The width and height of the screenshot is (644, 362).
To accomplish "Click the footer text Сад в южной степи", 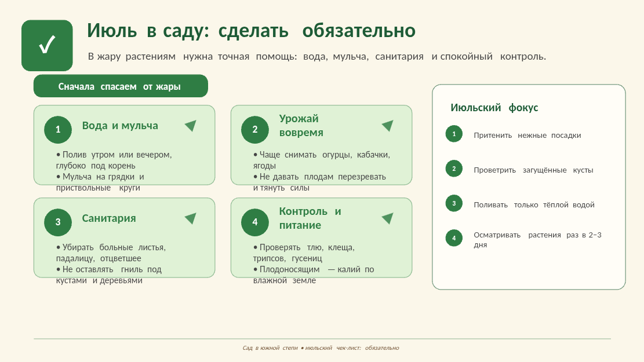I will (x=270, y=348).
